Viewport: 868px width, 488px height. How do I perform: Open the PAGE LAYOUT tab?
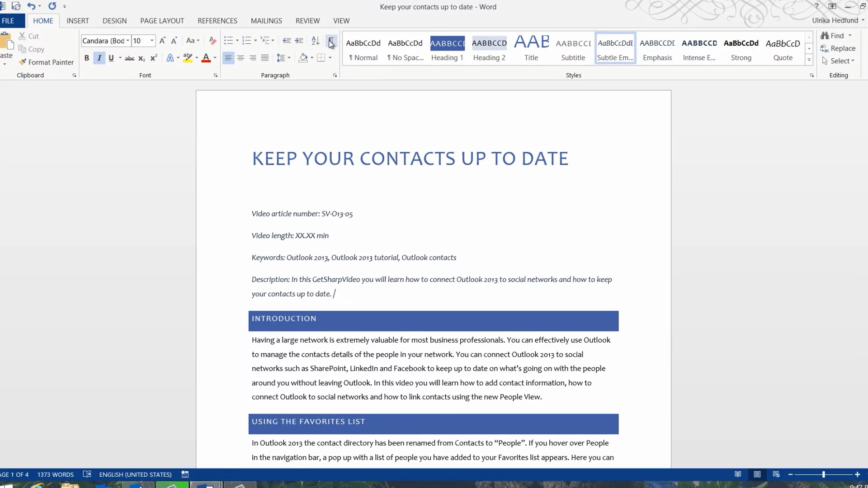[x=162, y=21]
